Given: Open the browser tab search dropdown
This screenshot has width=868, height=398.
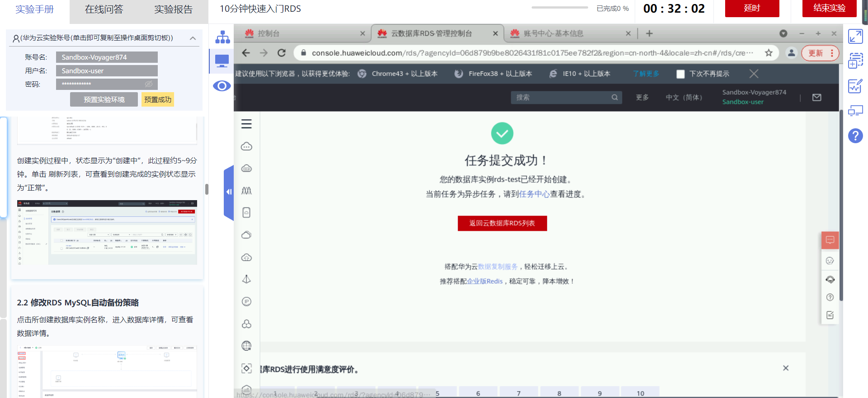Looking at the screenshot, I should tap(783, 33).
